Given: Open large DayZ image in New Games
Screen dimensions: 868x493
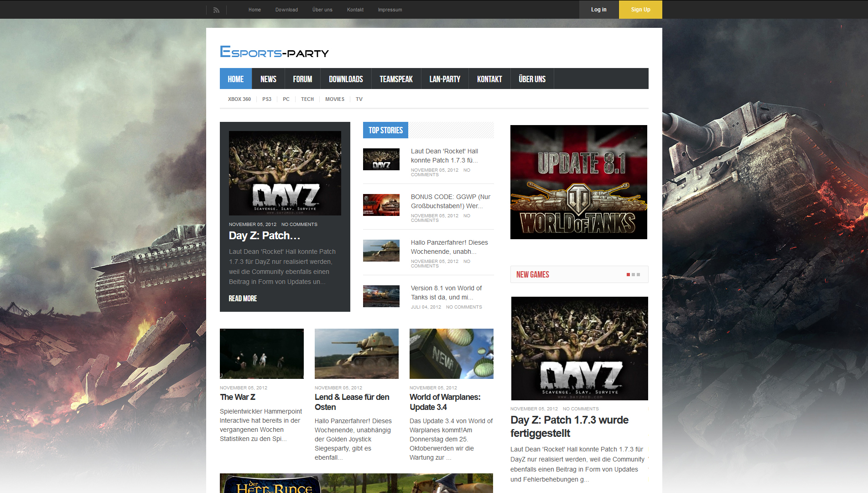Looking at the screenshot, I should [580, 348].
